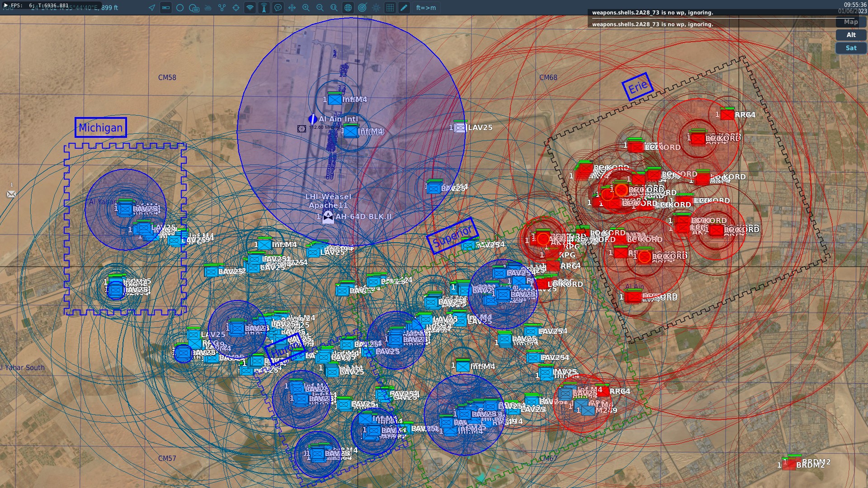Select the Michigan zone label
868x488 pixels.
point(101,127)
